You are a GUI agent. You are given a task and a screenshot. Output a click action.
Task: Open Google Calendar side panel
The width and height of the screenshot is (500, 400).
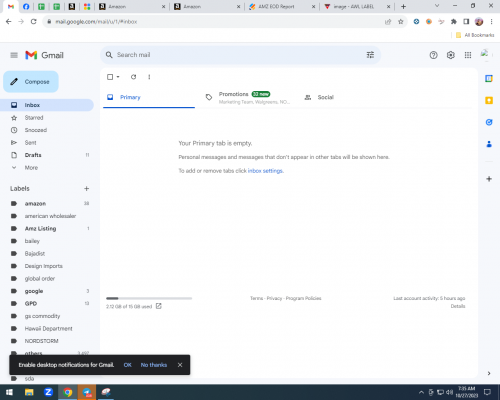tap(489, 79)
